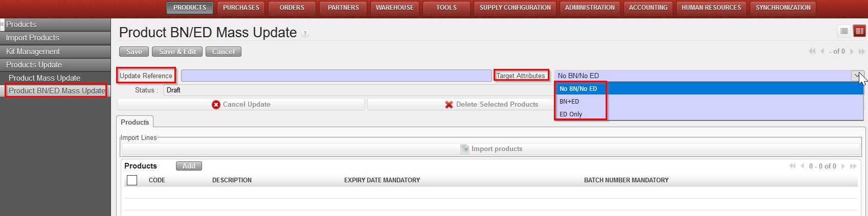Open help icon beside page title

[305, 34]
